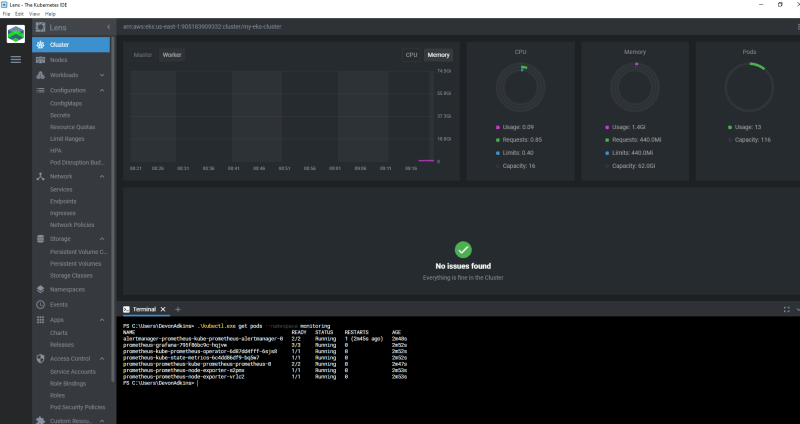The height and width of the screenshot is (424, 800).
Task: Go to Services under Network
Action: click(61, 189)
